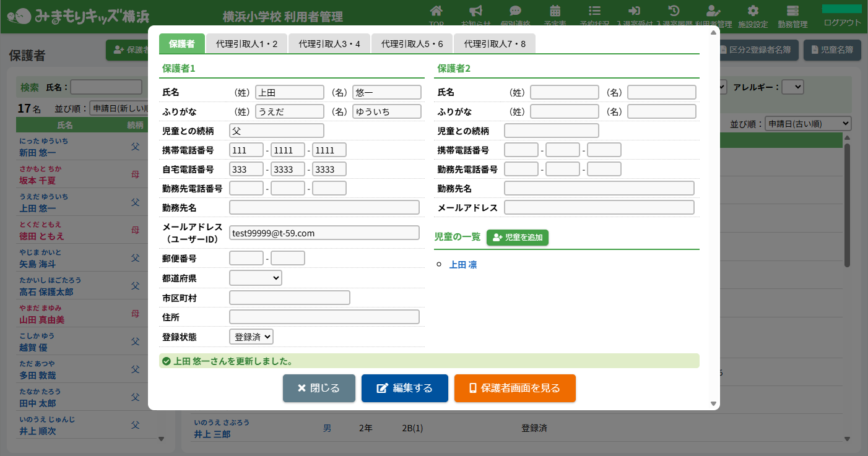The height and width of the screenshot is (456, 868).
Task: Open the 上田 凛 child link
Action: point(463,265)
